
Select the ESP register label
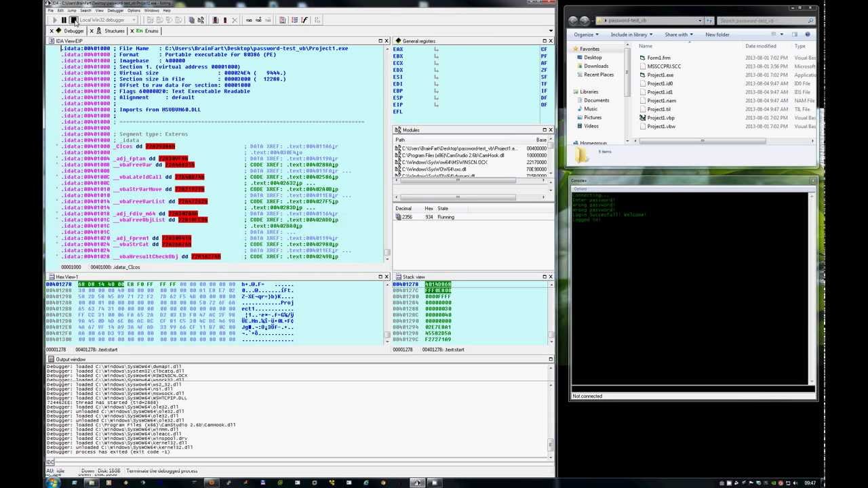[398, 98]
